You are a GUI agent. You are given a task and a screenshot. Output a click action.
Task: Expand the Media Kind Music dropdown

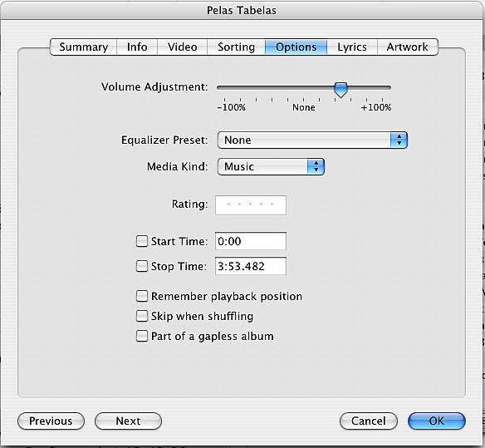click(x=271, y=166)
